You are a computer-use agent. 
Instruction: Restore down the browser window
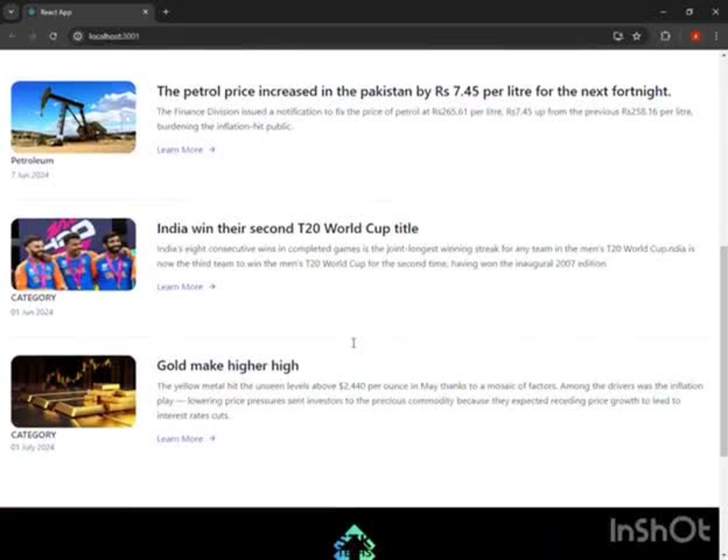point(689,12)
